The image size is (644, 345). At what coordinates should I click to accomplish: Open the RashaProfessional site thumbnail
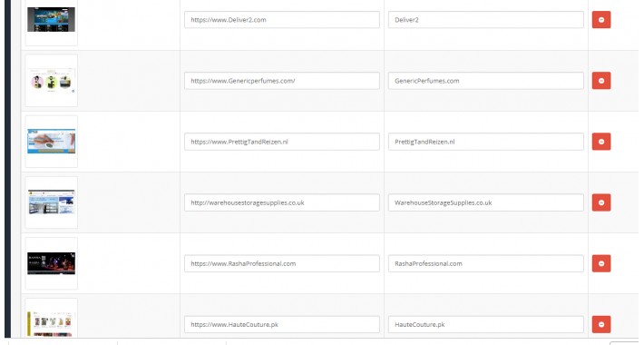pyautogui.click(x=52, y=263)
